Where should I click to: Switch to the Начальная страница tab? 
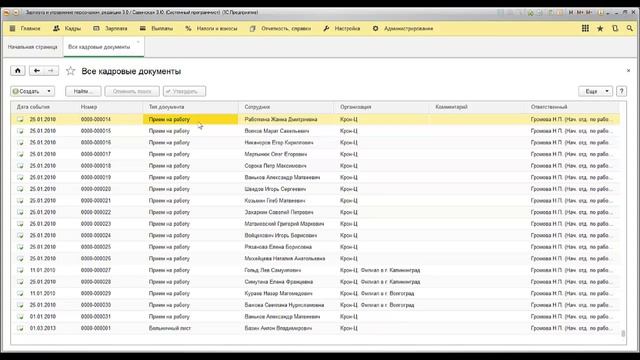[x=33, y=47]
